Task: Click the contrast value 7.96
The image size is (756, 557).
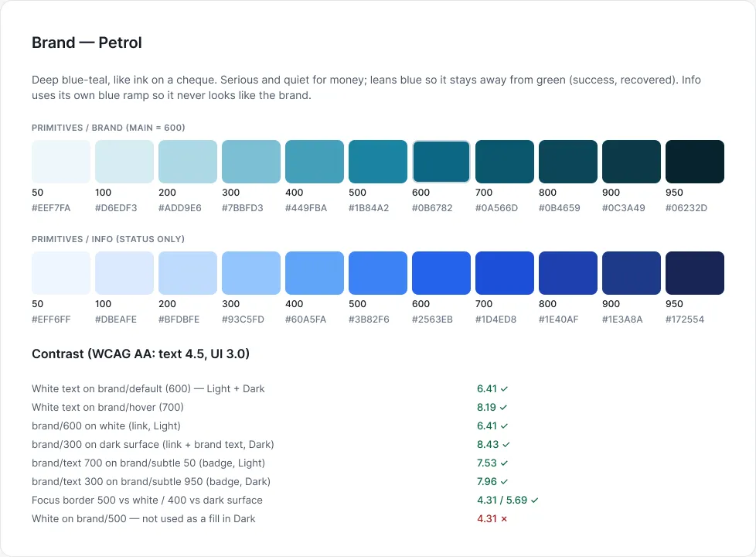Action: (487, 482)
